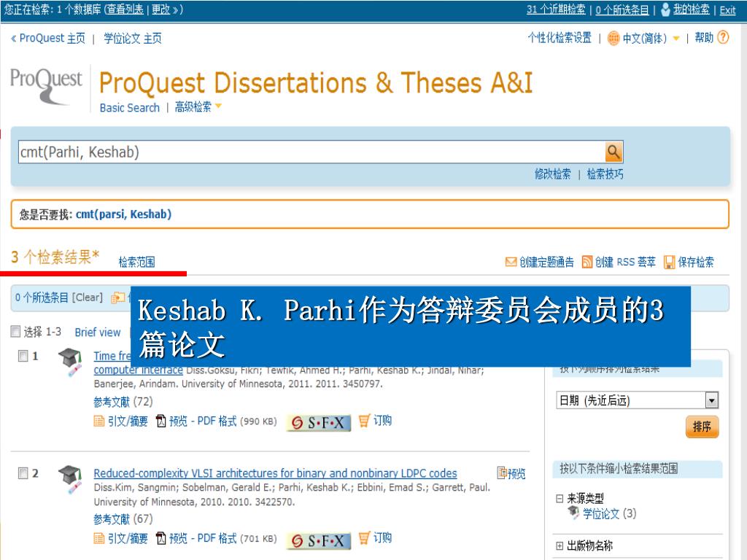Click 31 recent searches link
Screen dimensions: 747x560
[x=556, y=9]
